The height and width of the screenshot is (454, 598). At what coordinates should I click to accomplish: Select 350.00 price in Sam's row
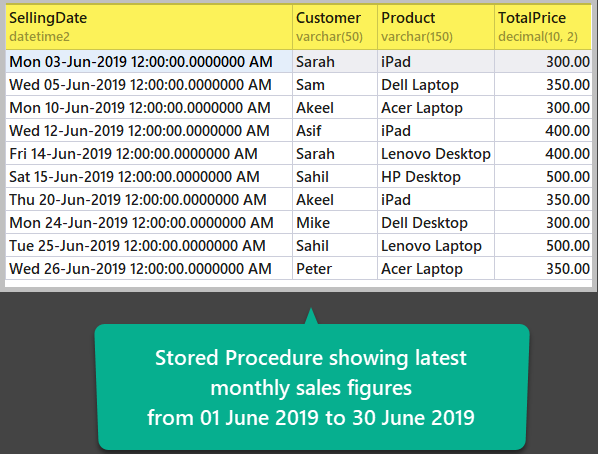[543, 84]
